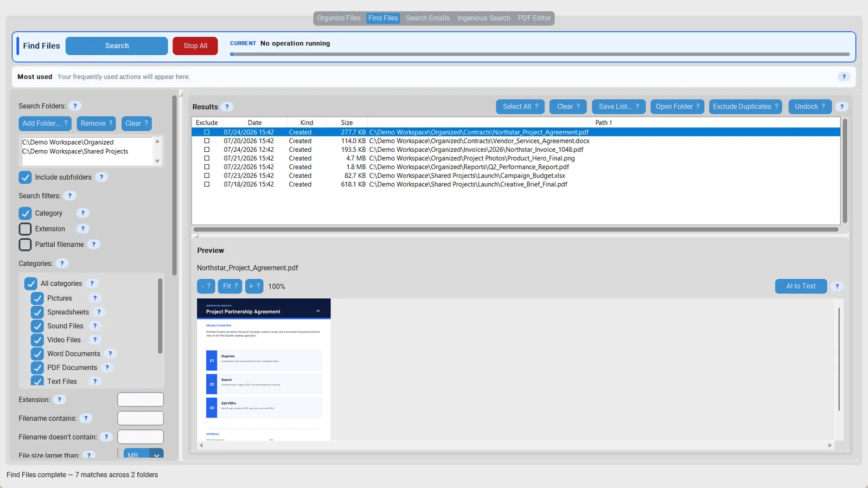This screenshot has height=488, width=868.
Task: Click the operation progress bar
Action: (540, 54)
